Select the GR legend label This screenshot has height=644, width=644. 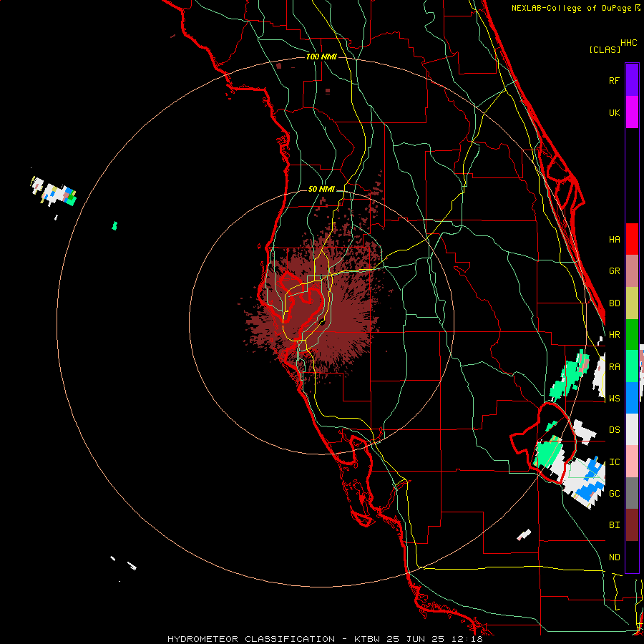pyautogui.click(x=614, y=271)
